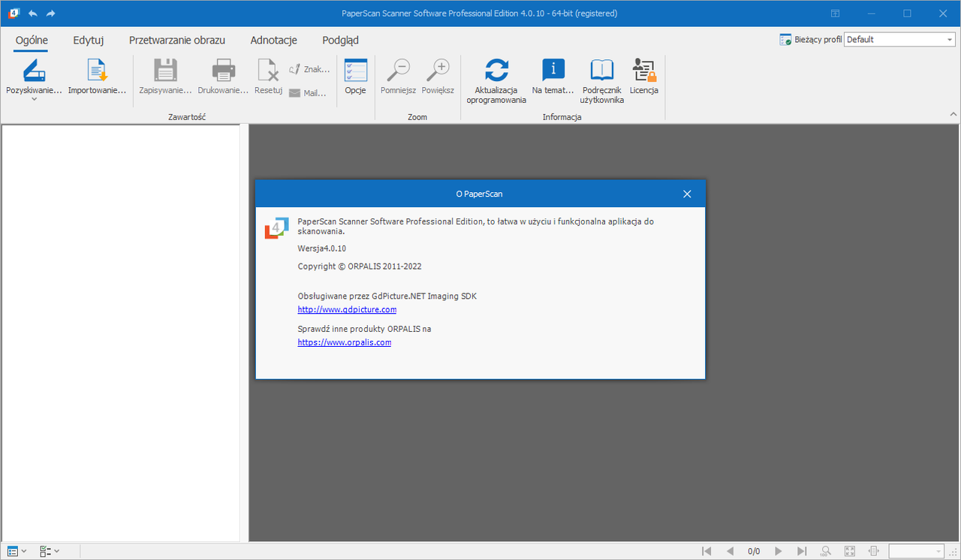This screenshot has width=961, height=560.
Task: Go to next page button
Action: (x=779, y=551)
